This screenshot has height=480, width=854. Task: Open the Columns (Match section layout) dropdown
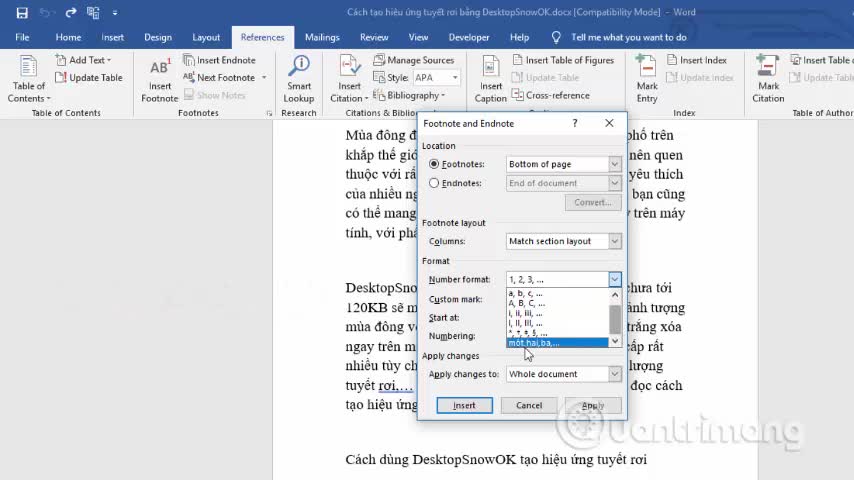click(x=614, y=241)
